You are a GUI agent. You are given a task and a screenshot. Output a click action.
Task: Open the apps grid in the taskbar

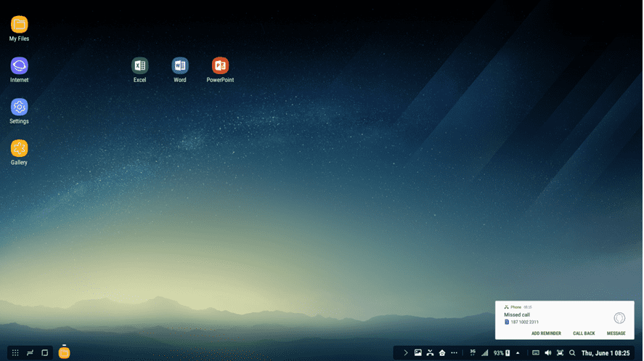pyautogui.click(x=15, y=353)
